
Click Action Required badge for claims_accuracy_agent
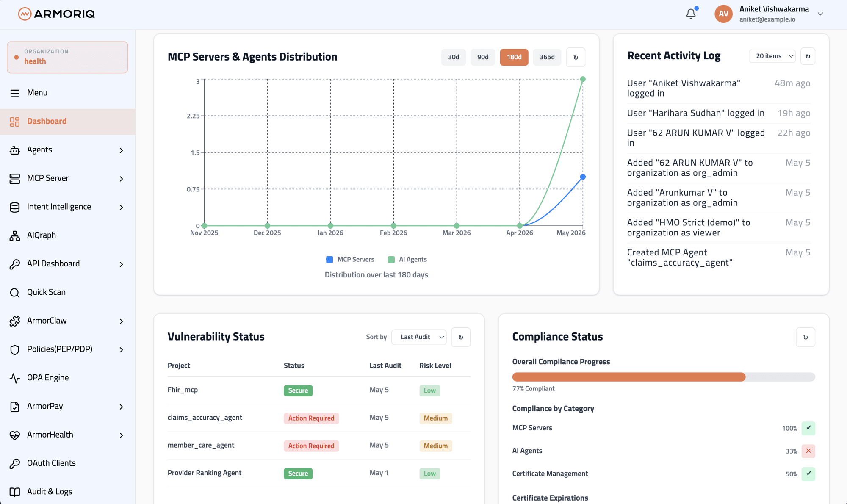click(311, 418)
